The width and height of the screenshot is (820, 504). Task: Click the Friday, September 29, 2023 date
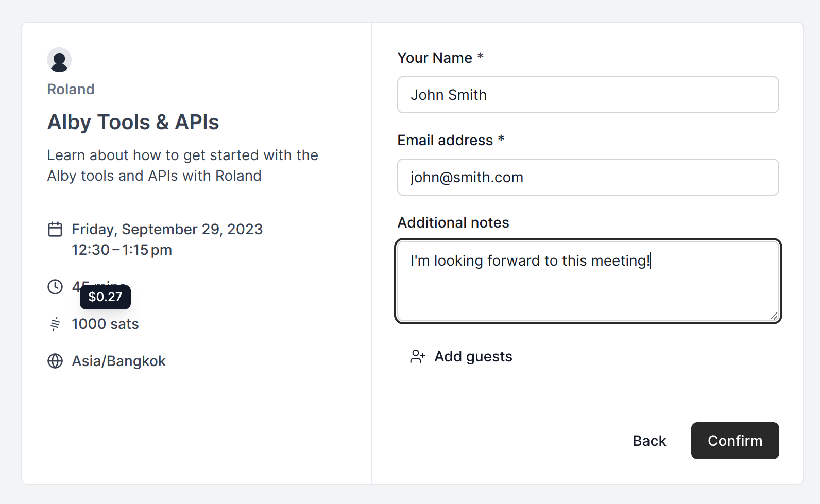coord(167,229)
